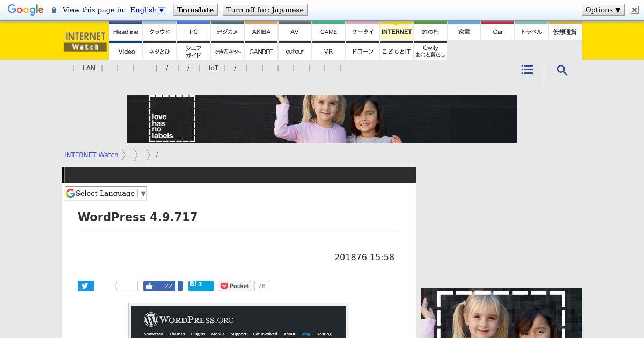Open the クラウド tab

coord(159,31)
